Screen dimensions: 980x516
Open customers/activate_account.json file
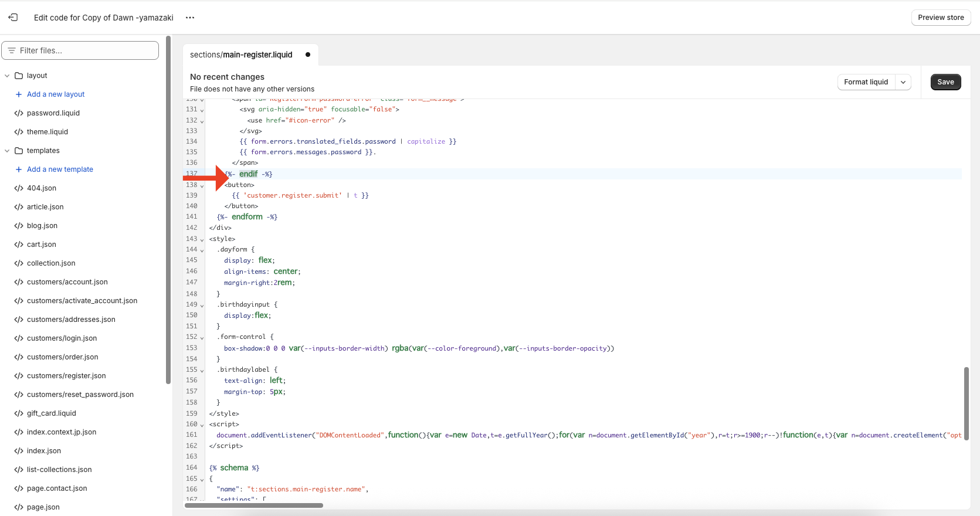pyautogui.click(x=82, y=301)
